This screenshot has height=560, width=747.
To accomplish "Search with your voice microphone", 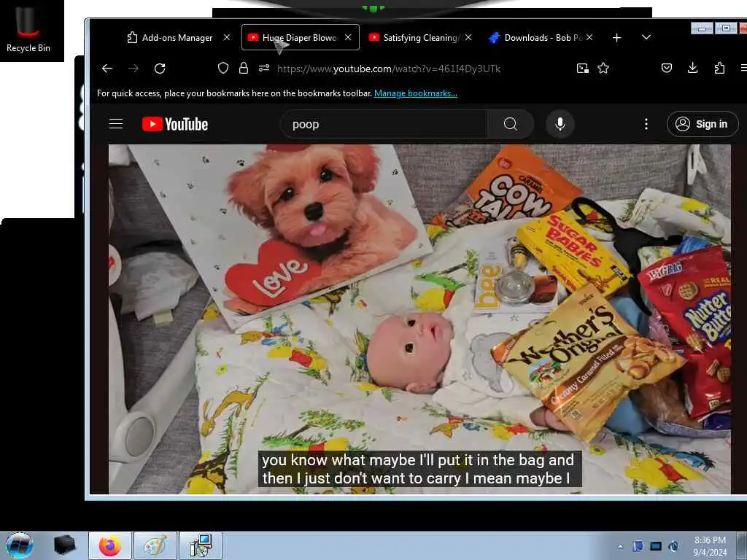I will [x=560, y=124].
